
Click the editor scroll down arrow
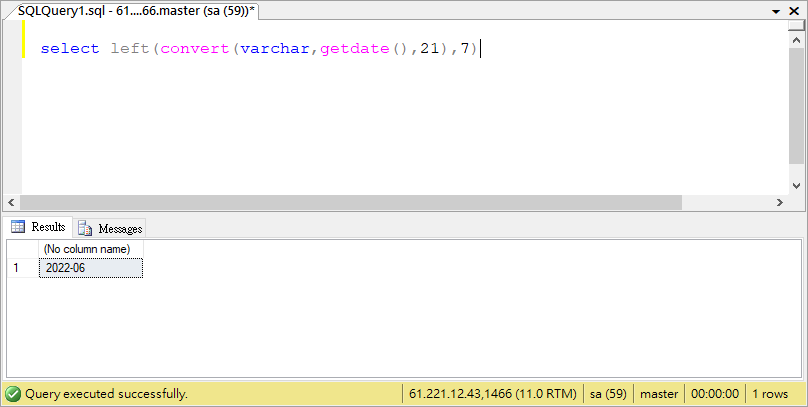coord(797,185)
